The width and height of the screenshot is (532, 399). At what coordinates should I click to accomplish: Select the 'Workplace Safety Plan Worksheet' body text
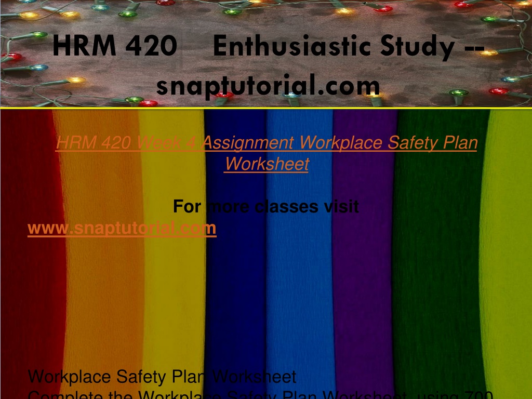pos(162,377)
